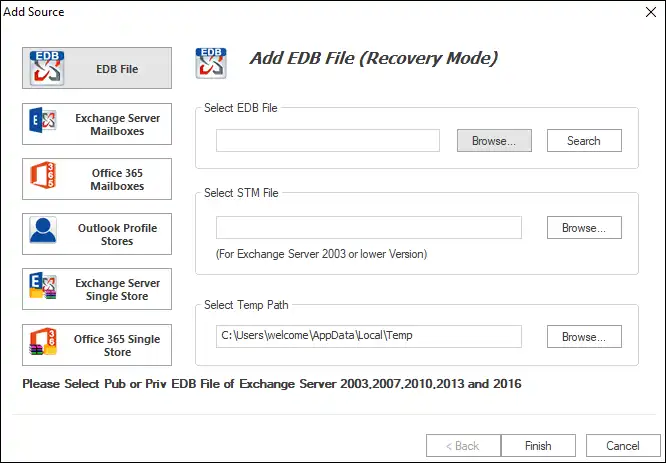Click the "Add EDB File (Recovery Mode)" heading
Screen dimensions: 666x463
pos(374,59)
